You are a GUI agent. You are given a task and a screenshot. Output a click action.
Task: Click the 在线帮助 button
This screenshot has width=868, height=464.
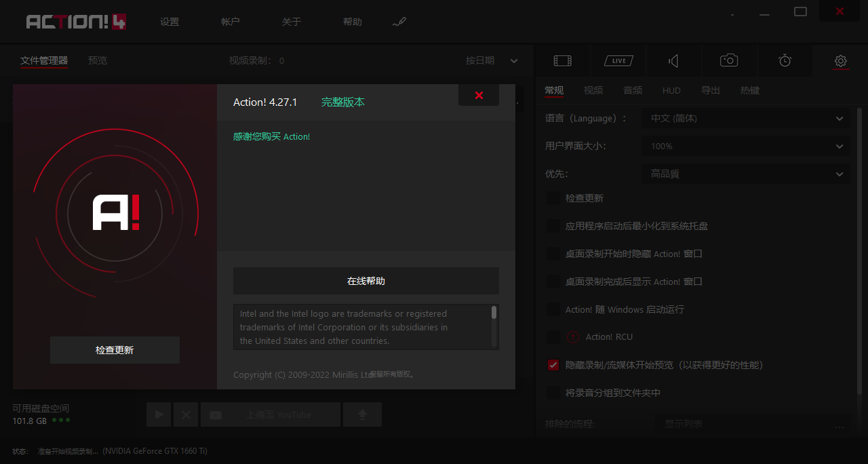pyautogui.click(x=366, y=281)
